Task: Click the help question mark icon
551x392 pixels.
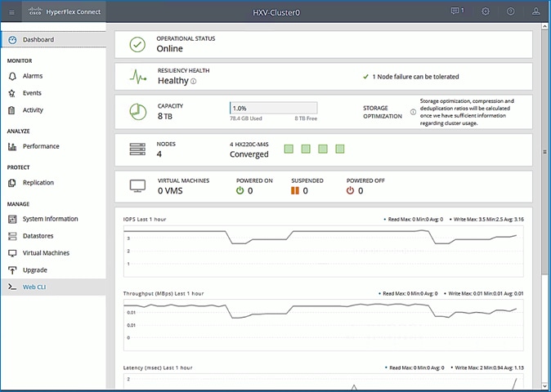Action: [511, 11]
